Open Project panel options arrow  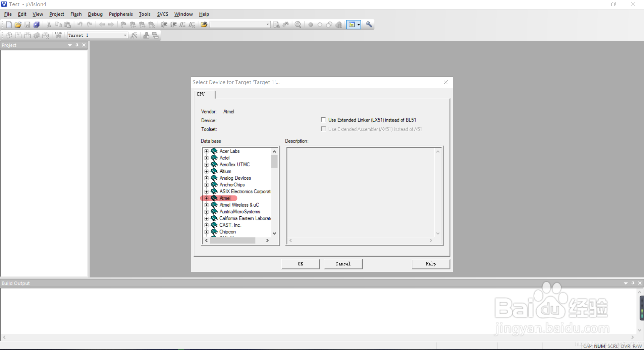point(70,45)
